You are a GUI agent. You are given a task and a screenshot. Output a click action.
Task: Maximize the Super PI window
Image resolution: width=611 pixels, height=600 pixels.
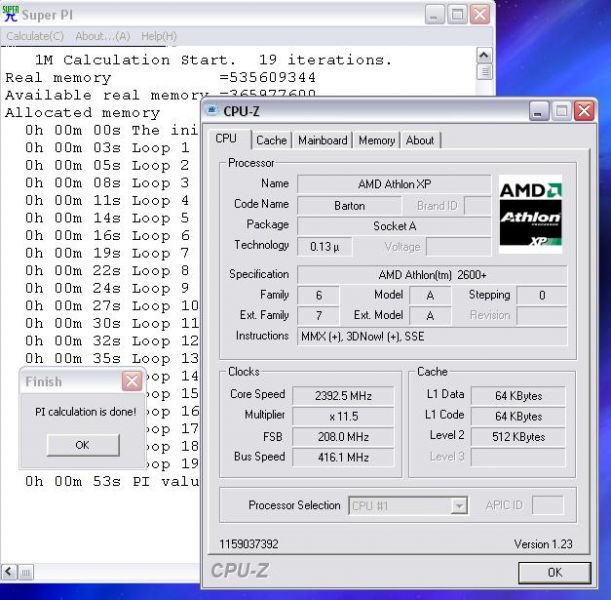[457, 15]
